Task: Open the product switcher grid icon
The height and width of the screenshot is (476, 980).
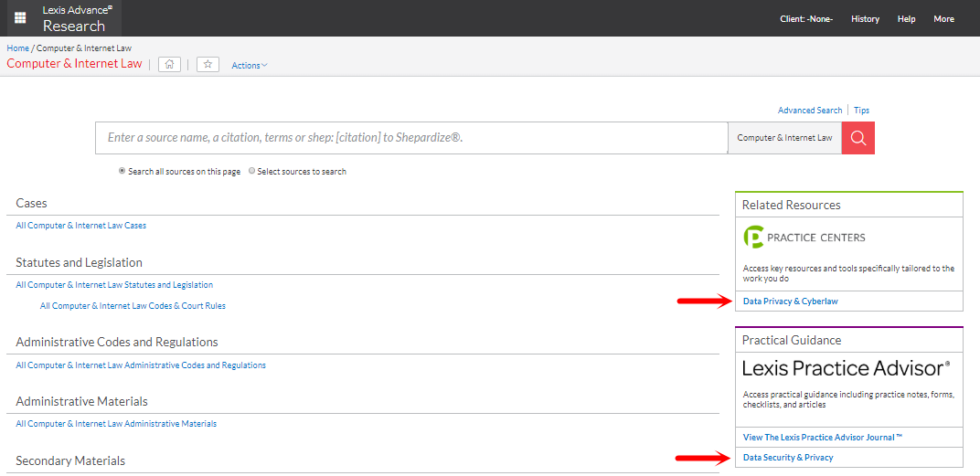Action: pos(20,18)
